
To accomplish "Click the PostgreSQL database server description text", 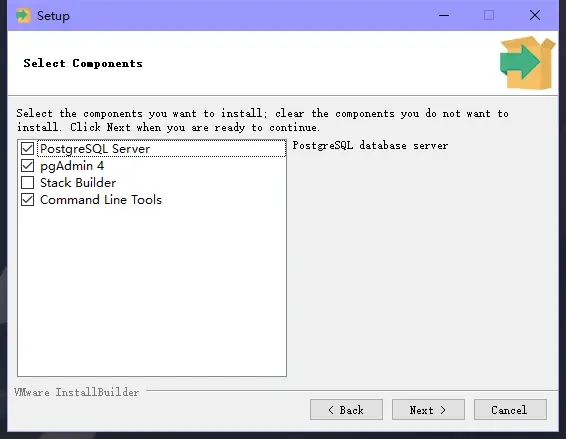I will click(x=370, y=145).
